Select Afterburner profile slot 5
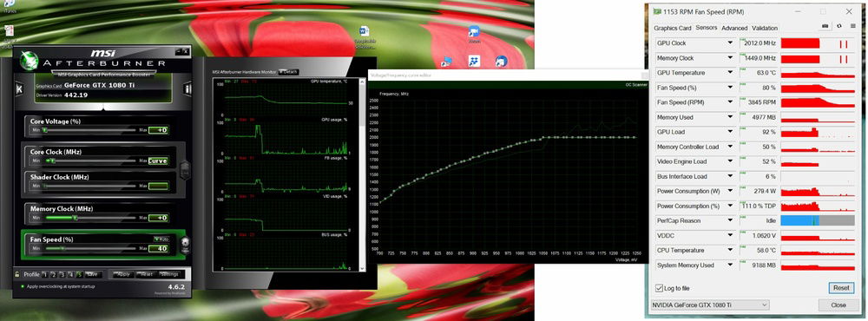The height and width of the screenshot is (321, 868). pos(79,274)
